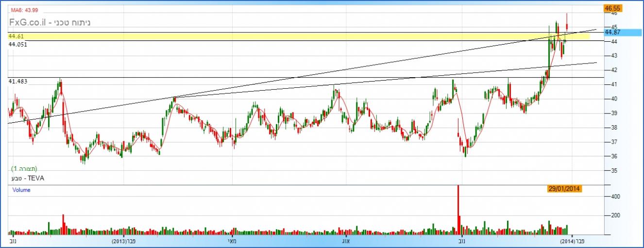Click the orange 46.55 price tag

click(613, 8)
